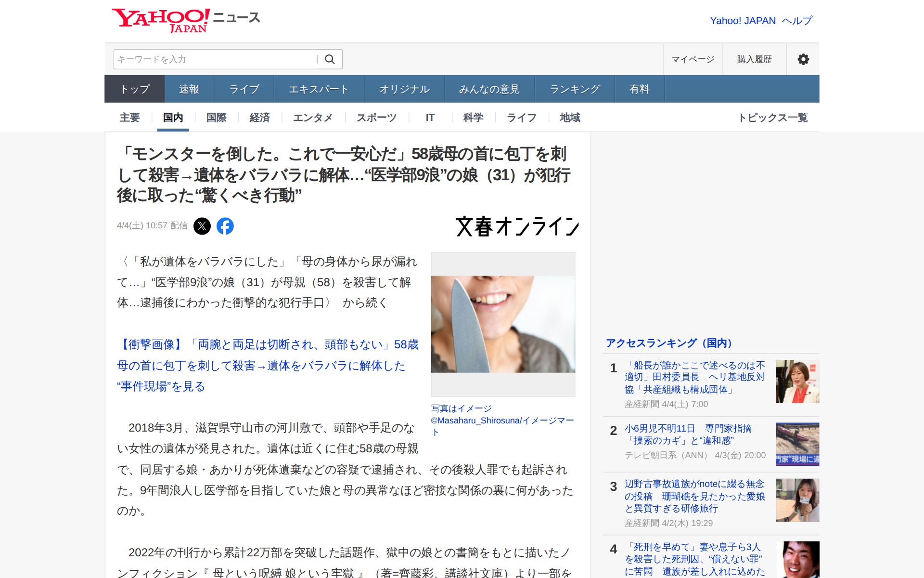Viewport: 924px width, 578px height.
Task: Select the エンタメ category tab
Action: pos(313,118)
